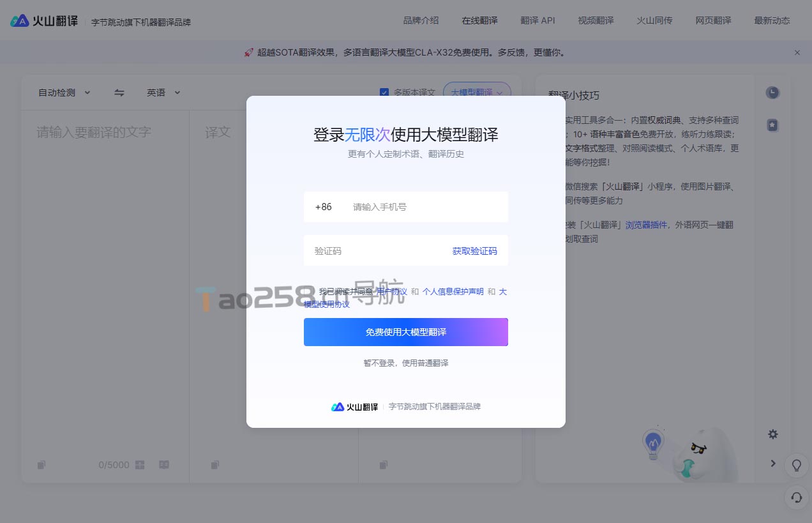
Task: Open 最新动态 nav item
Action: point(772,20)
